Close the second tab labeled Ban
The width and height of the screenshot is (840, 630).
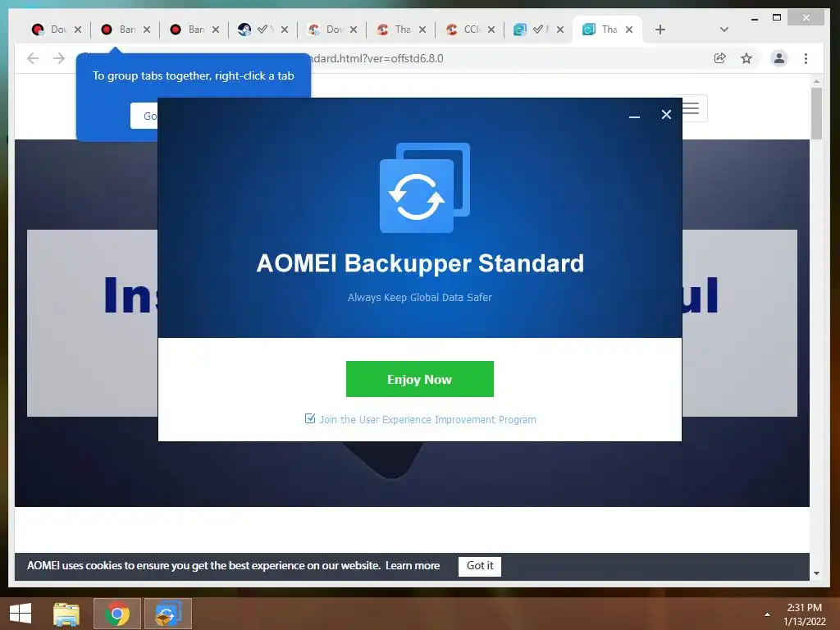[x=147, y=30]
